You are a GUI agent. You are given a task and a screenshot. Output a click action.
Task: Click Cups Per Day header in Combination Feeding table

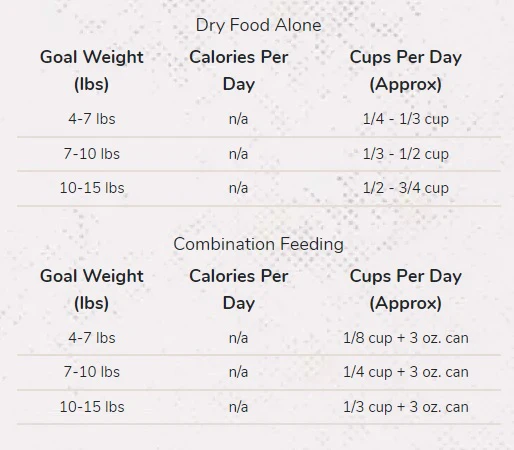click(406, 289)
